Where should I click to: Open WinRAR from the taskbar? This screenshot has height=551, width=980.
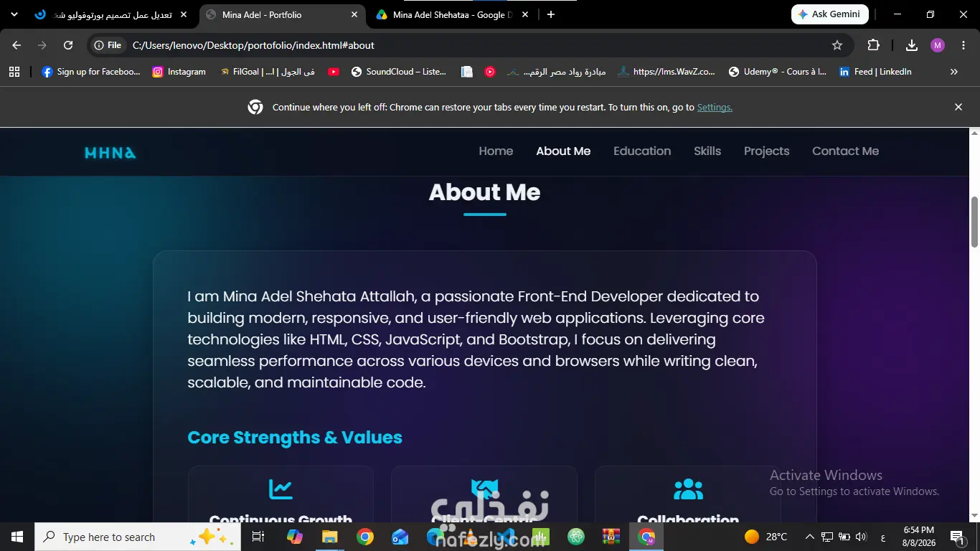611,537
